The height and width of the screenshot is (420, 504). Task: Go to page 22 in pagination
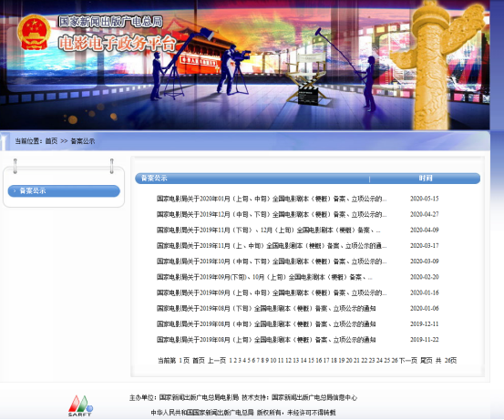(365, 361)
